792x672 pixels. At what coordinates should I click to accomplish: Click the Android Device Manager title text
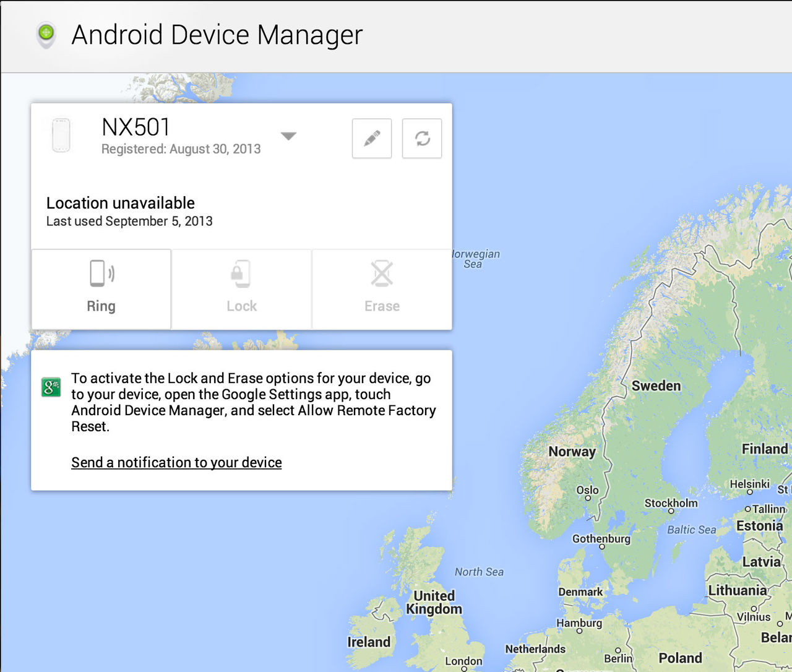pyautogui.click(x=217, y=35)
